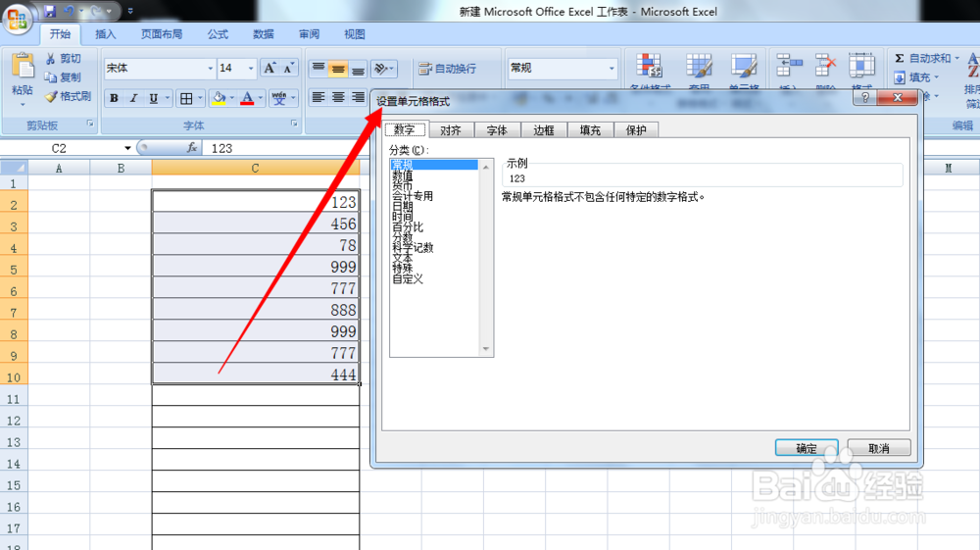
Task: Click the Delete cells icon
Action: 825,65
